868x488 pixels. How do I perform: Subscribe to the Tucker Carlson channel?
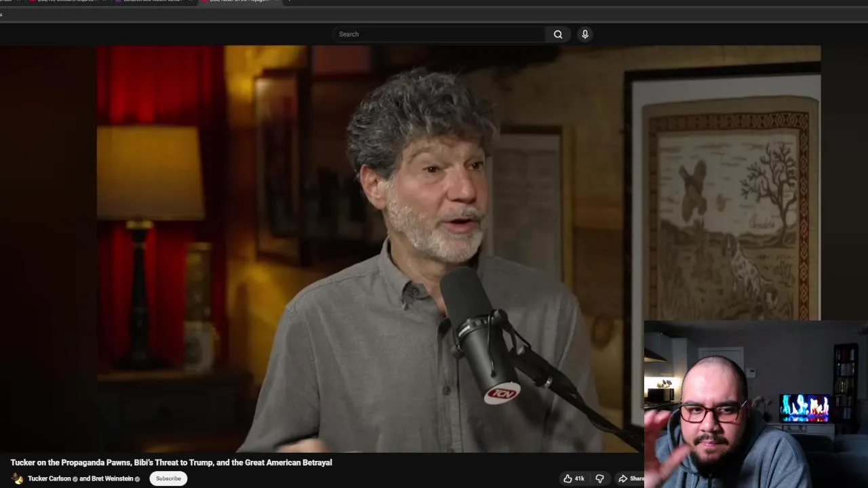tap(168, 479)
